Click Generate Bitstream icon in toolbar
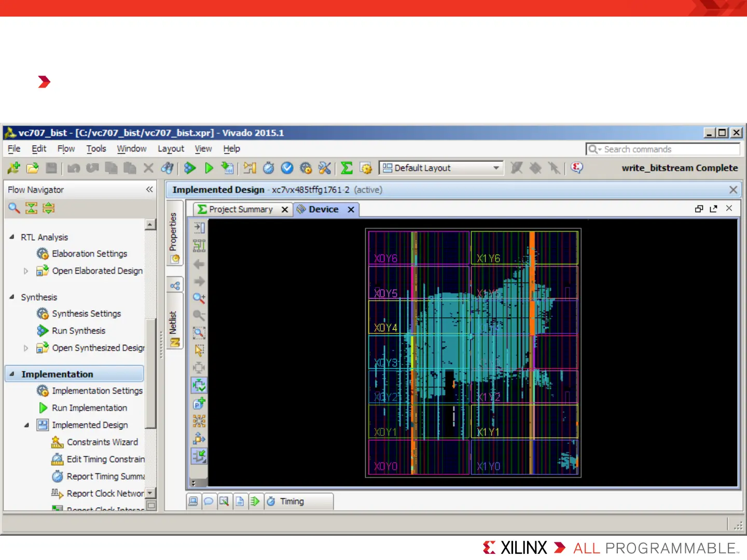The image size is (747, 560). pos(227,167)
